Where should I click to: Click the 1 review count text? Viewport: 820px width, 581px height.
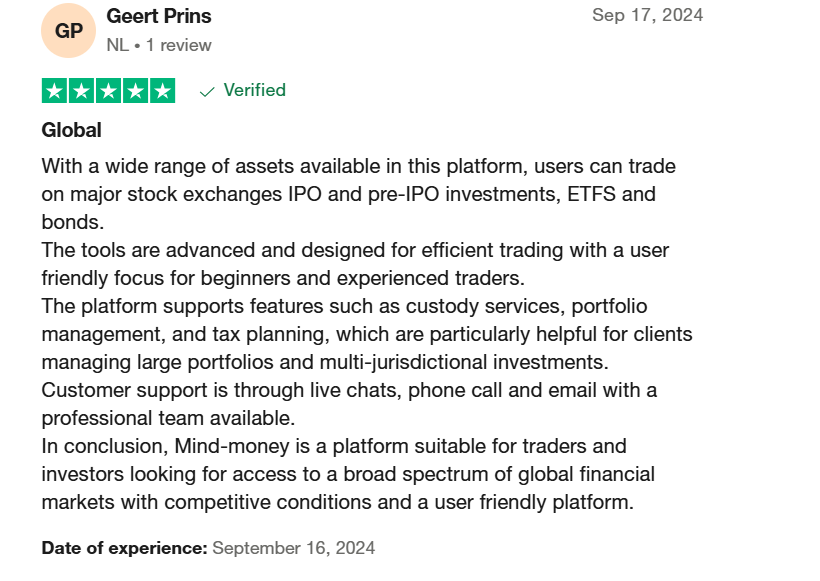(179, 45)
